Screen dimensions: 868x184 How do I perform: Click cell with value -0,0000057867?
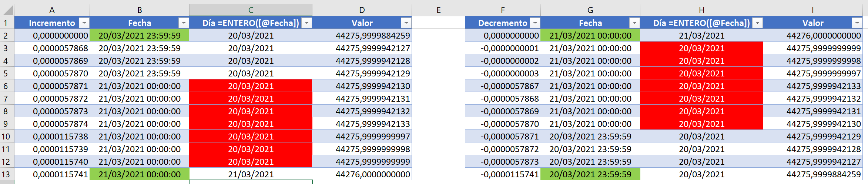[503, 86]
